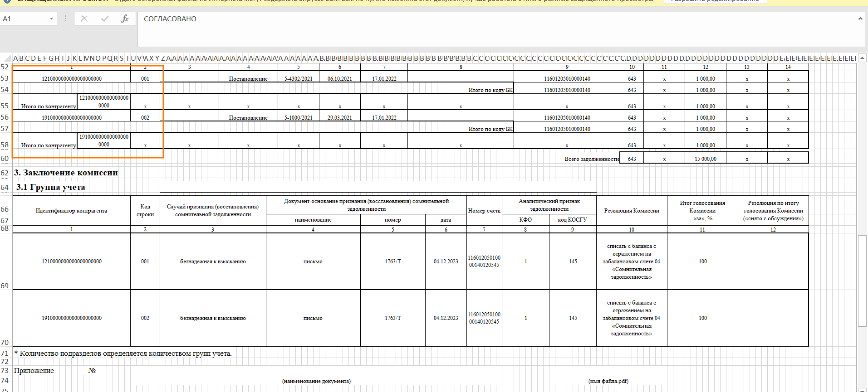Click Постановление in row 56
Screen dimensions: 868x392
tap(248, 118)
